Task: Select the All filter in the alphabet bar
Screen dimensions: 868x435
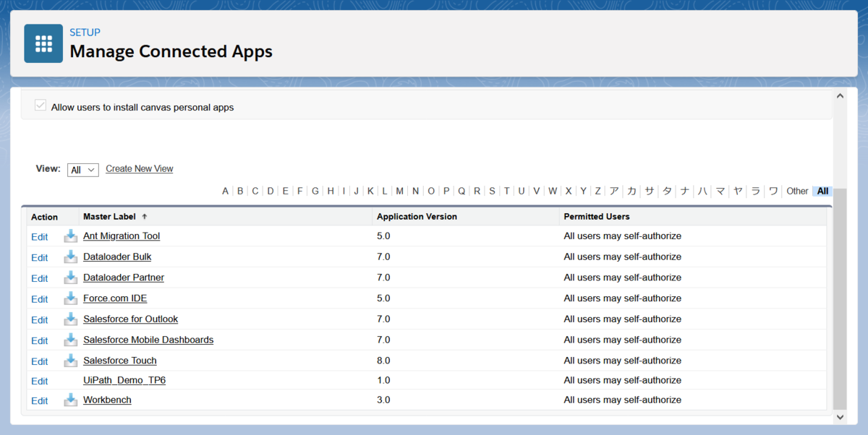Action: click(x=823, y=191)
